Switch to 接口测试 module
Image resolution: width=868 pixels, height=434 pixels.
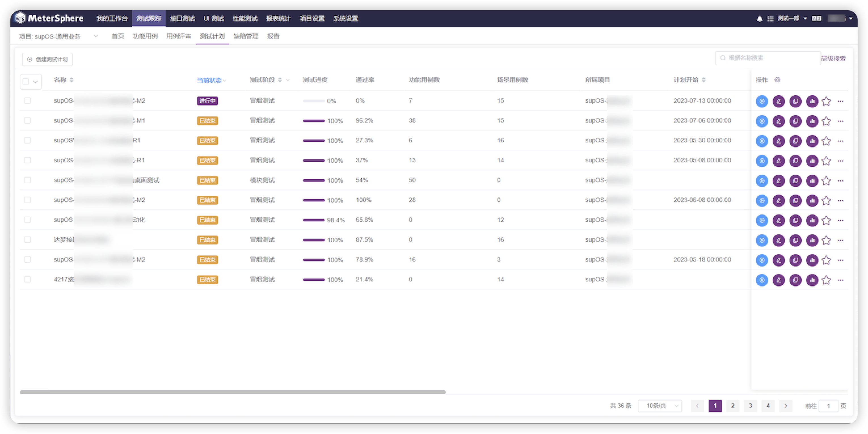[x=182, y=18]
